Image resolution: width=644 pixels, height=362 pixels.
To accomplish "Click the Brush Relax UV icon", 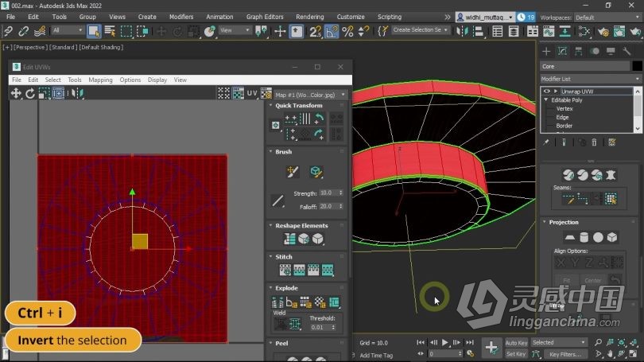I will click(316, 171).
